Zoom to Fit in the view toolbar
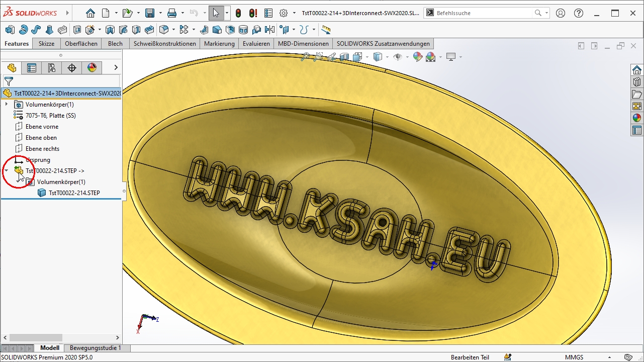Image resolution: width=644 pixels, height=362 pixels. (305, 57)
